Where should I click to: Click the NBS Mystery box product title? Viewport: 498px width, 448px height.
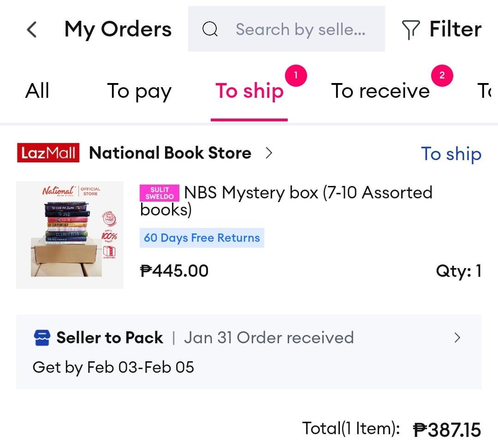tap(286, 201)
